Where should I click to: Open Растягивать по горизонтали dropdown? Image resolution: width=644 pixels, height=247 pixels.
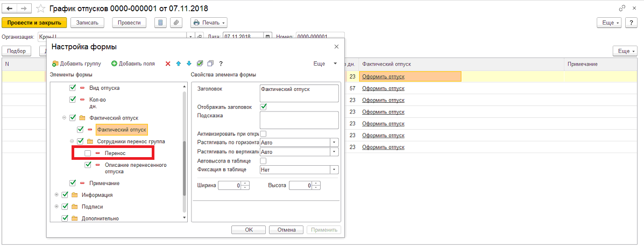click(x=335, y=142)
